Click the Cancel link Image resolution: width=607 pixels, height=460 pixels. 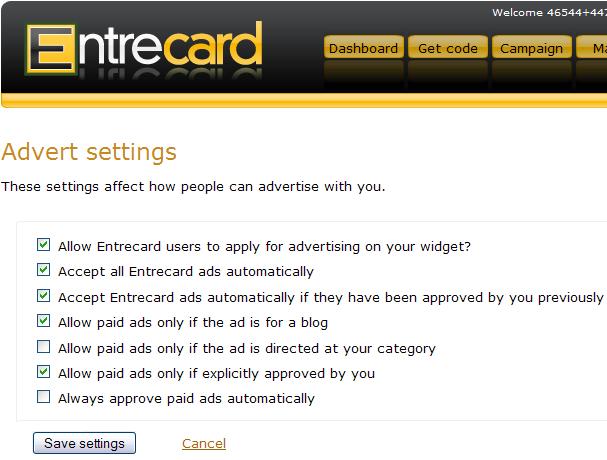[204, 443]
